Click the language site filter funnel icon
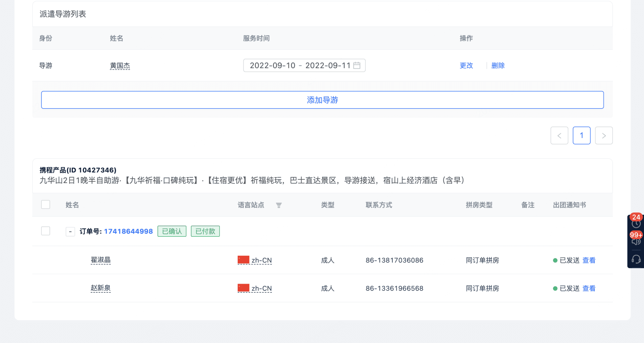 [x=279, y=205]
